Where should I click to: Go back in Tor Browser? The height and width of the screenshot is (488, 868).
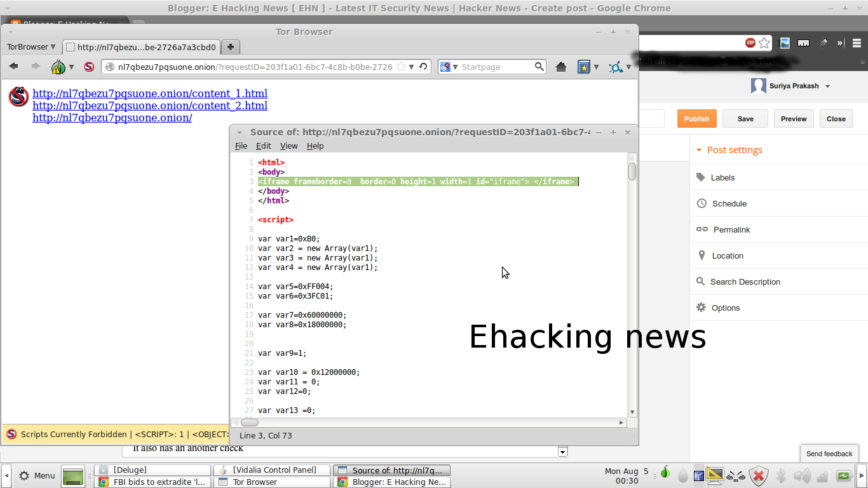13,67
